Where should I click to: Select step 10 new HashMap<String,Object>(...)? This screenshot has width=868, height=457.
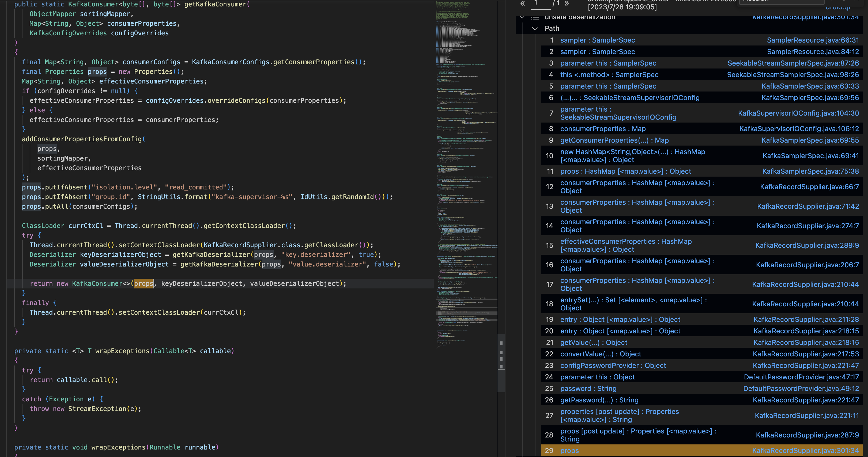[x=632, y=156]
